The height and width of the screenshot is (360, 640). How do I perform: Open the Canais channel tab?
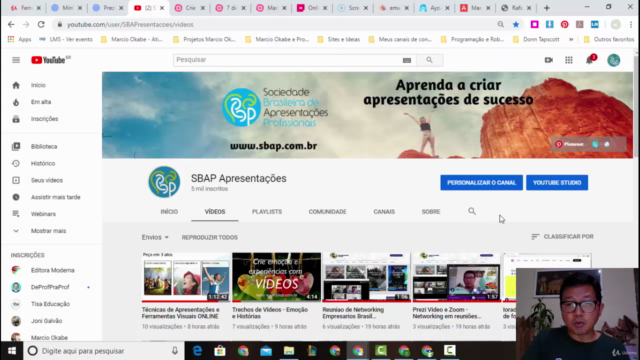384,211
